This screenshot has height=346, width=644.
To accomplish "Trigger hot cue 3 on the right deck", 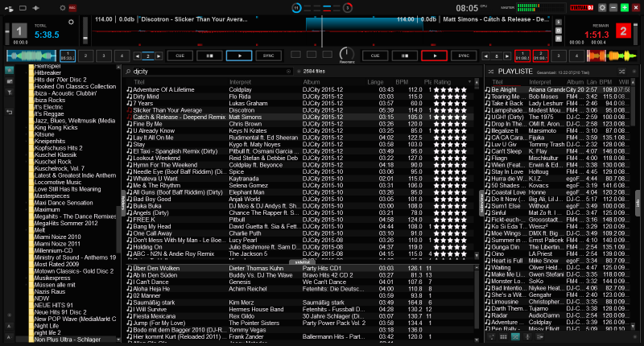I will click(559, 56).
